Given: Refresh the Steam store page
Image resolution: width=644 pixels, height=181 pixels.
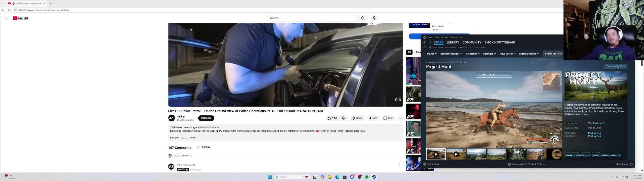Looking at the screenshot, I should 425,47.
